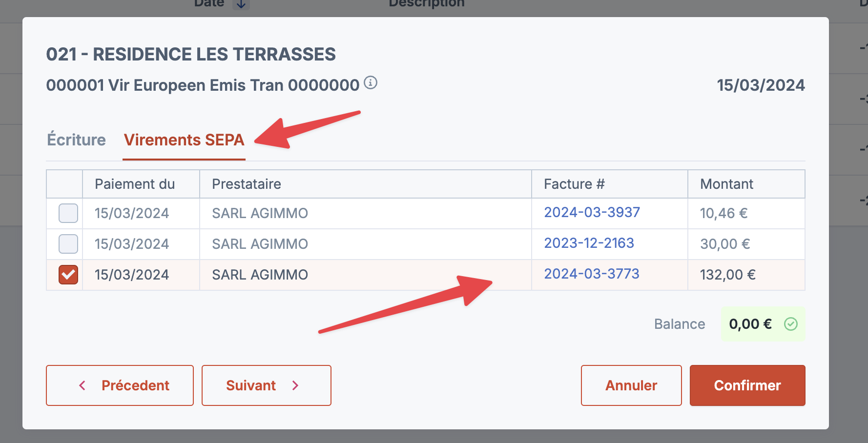868x443 pixels.
Task: Click the Date sort arrow icon
Action: pyautogui.click(x=241, y=4)
